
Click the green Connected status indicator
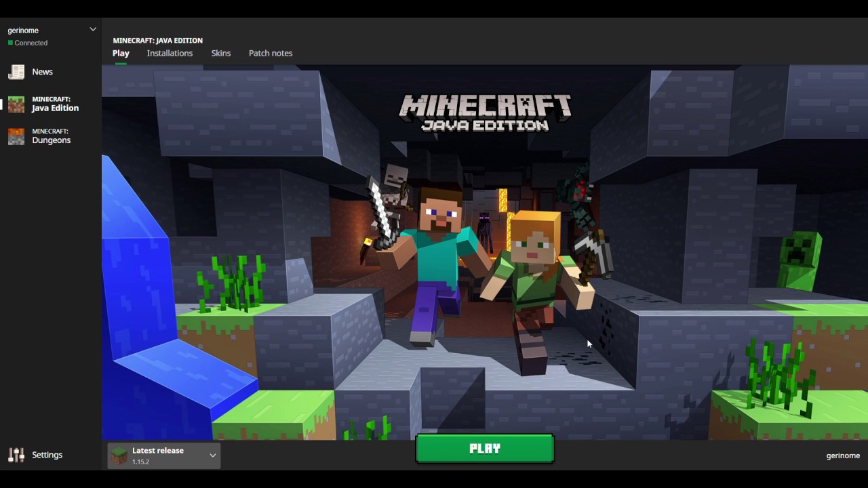(10, 43)
